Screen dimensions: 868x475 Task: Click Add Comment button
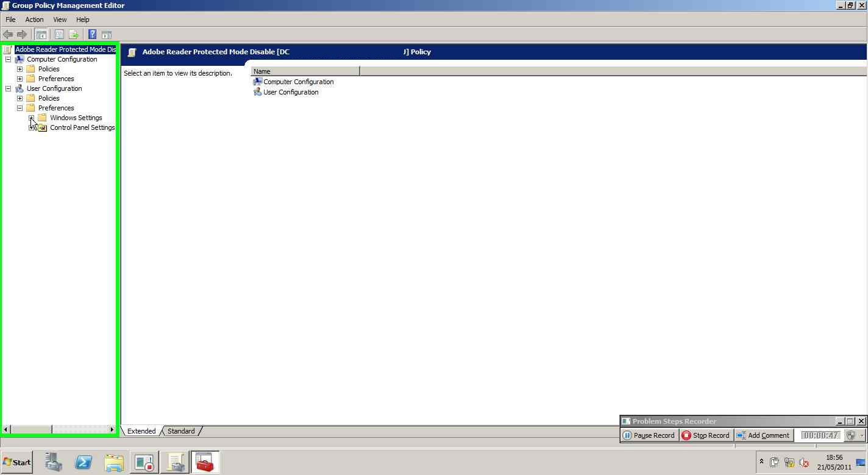tap(763, 435)
